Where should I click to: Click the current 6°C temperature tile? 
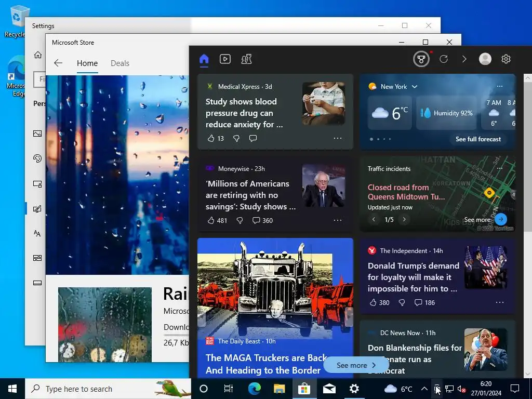coord(390,113)
